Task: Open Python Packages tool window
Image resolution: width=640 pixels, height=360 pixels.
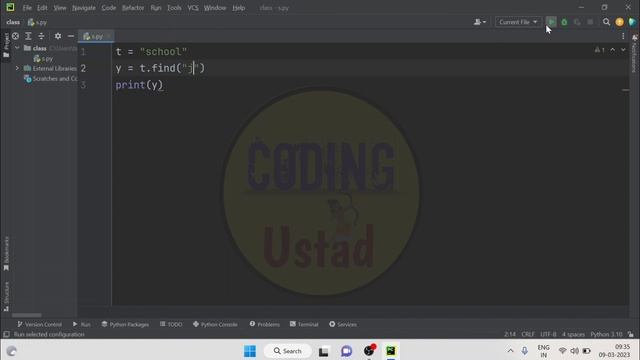Action: (x=125, y=324)
